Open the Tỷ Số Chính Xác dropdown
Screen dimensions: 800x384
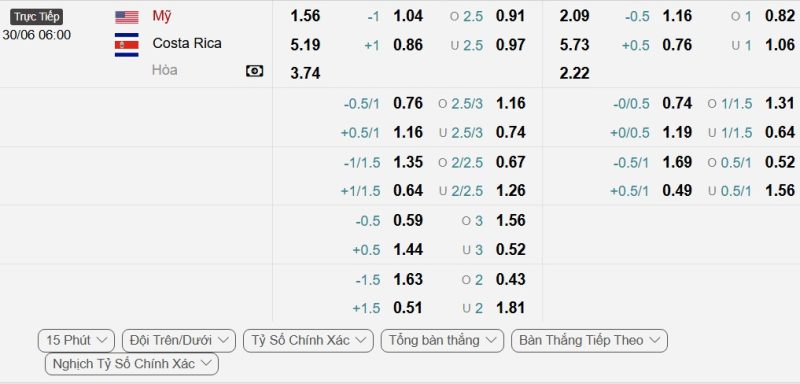pos(309,340)
